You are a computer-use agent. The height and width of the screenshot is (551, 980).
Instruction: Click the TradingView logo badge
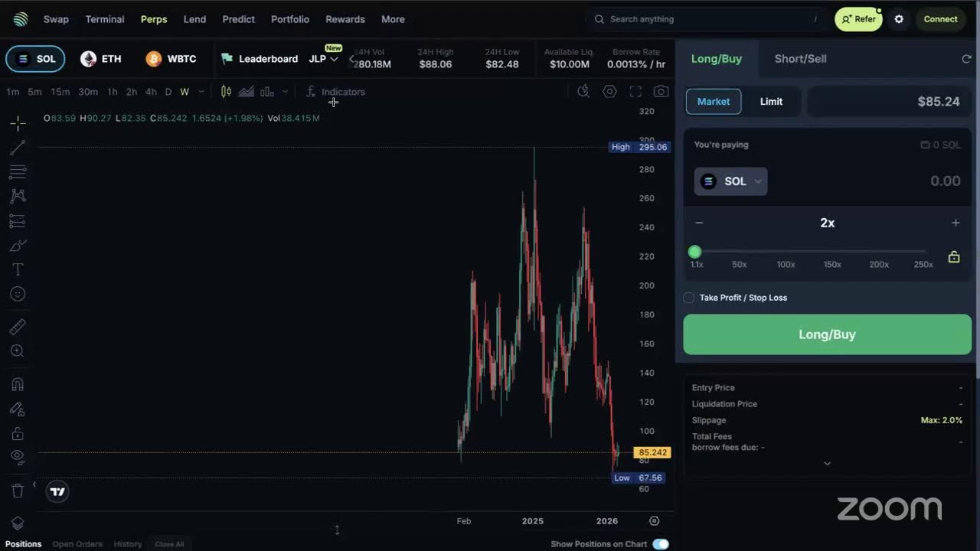coord(57,491)
